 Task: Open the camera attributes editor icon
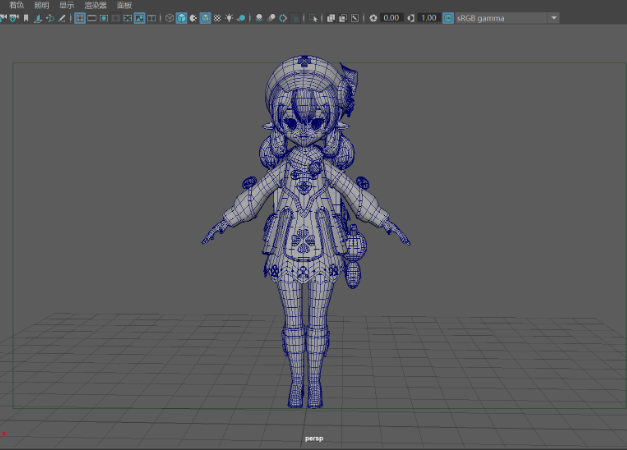coord(14,18)
